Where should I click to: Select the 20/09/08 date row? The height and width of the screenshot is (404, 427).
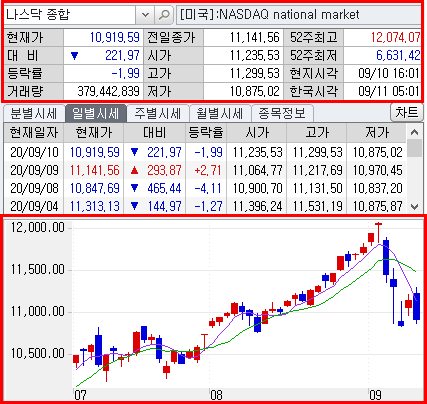coord(205,188)
